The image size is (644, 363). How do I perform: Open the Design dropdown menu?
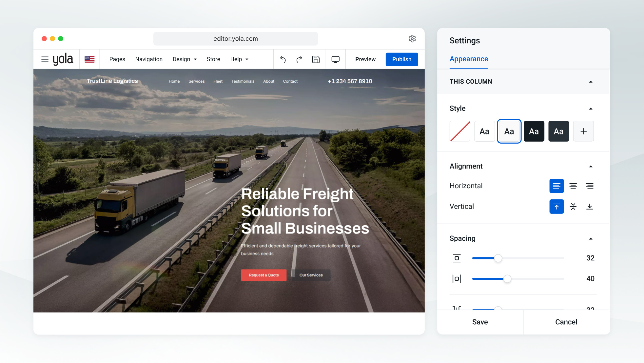pos(185,59)
